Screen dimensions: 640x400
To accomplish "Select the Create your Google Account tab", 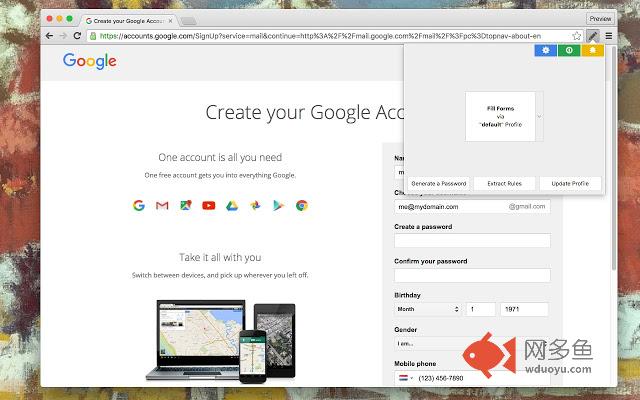I will (130, 19).
